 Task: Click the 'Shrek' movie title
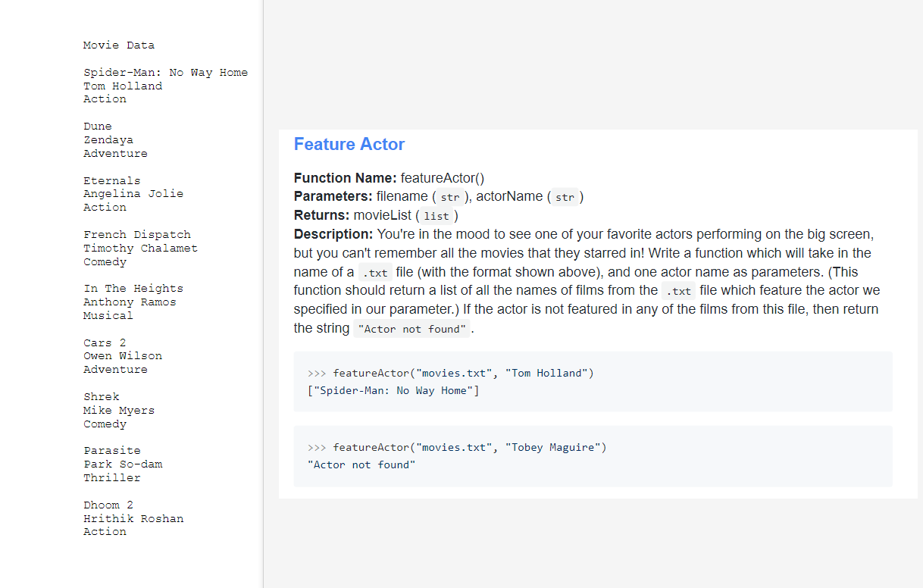pos(102,397)
